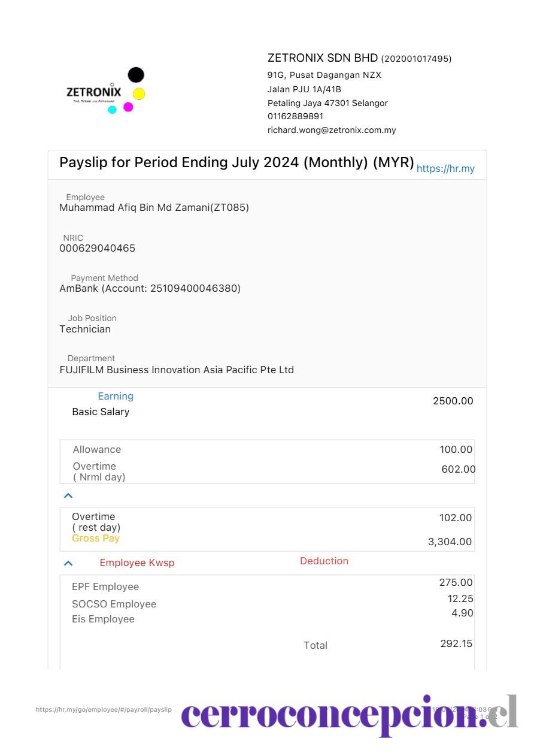Viewport: 534px width, 756px height.
Task: Click the Total deduction amount 292.15
Action: 456,643
